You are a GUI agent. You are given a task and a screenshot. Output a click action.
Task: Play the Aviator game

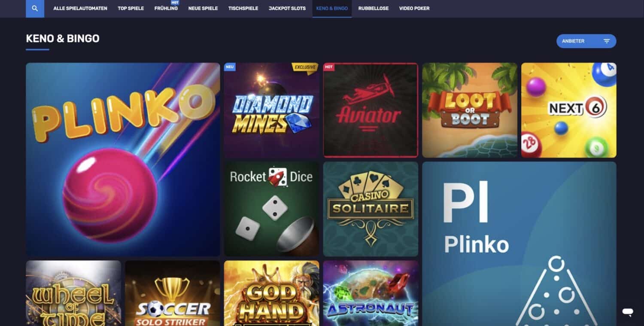click(371, 110)
